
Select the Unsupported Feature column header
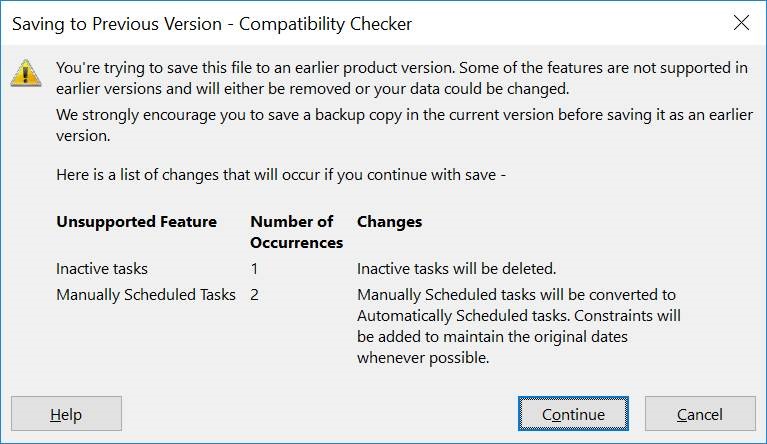coord(136,222)
